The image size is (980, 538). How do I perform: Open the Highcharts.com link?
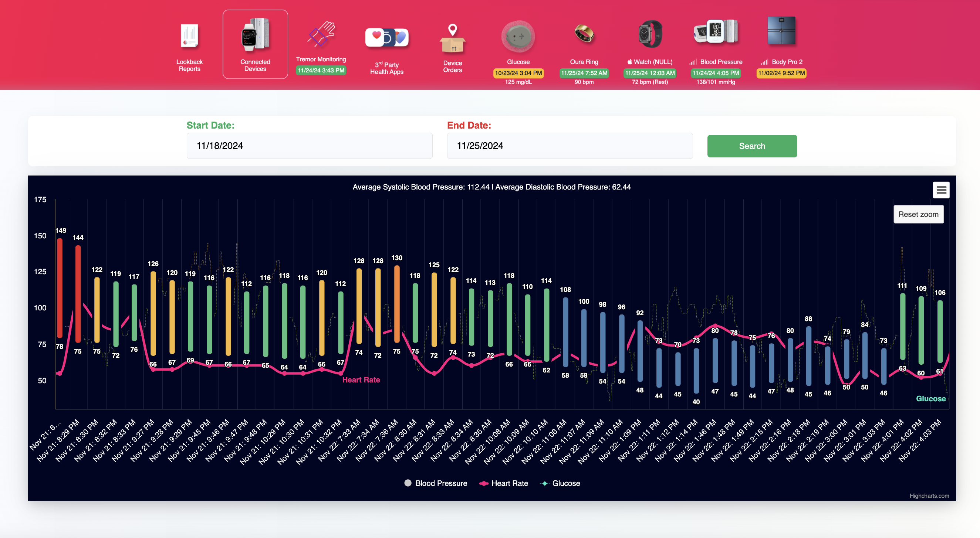pos(929,496)
